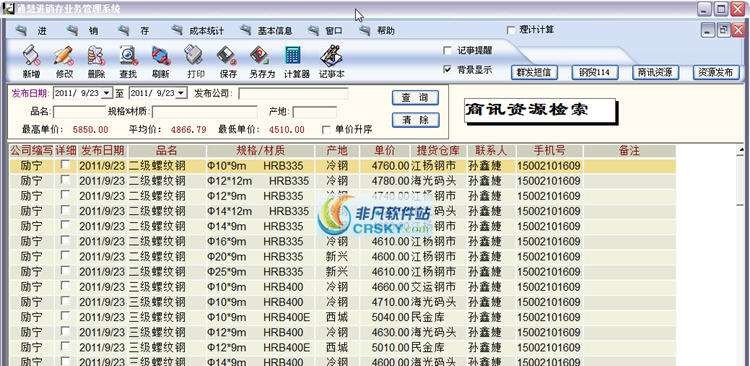Open the 记事本 notepad icon
750x366 pixels.
[331, 56]
